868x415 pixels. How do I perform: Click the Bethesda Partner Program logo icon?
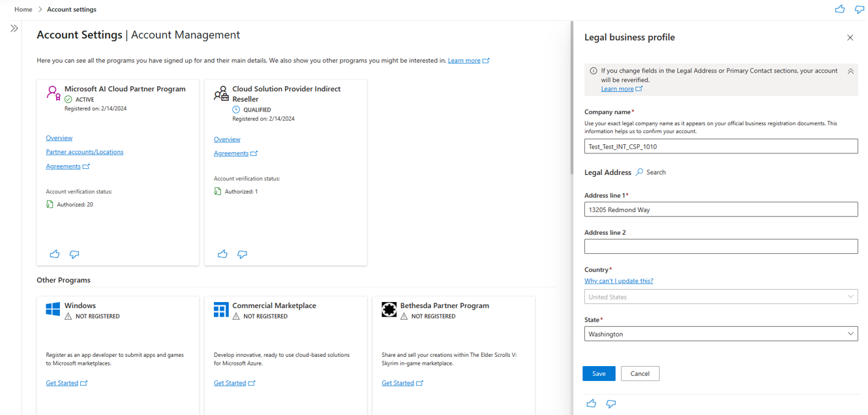click(389, 309)
